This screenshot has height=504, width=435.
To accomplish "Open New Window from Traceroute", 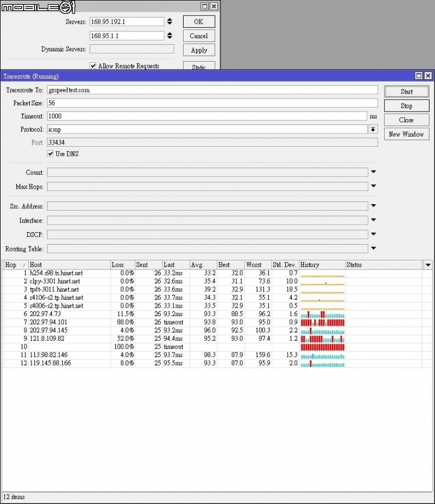I will coord(407,134).
